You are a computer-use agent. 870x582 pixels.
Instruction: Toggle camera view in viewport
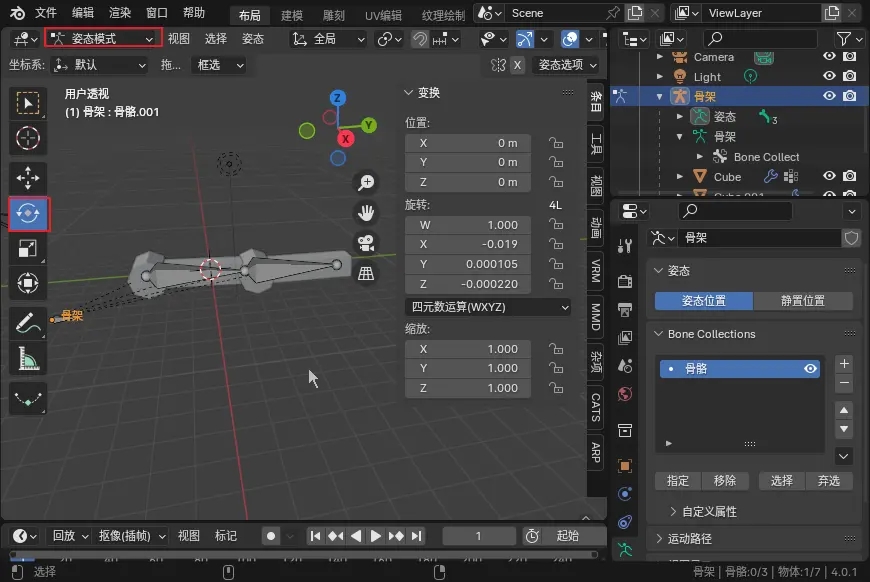367,243
